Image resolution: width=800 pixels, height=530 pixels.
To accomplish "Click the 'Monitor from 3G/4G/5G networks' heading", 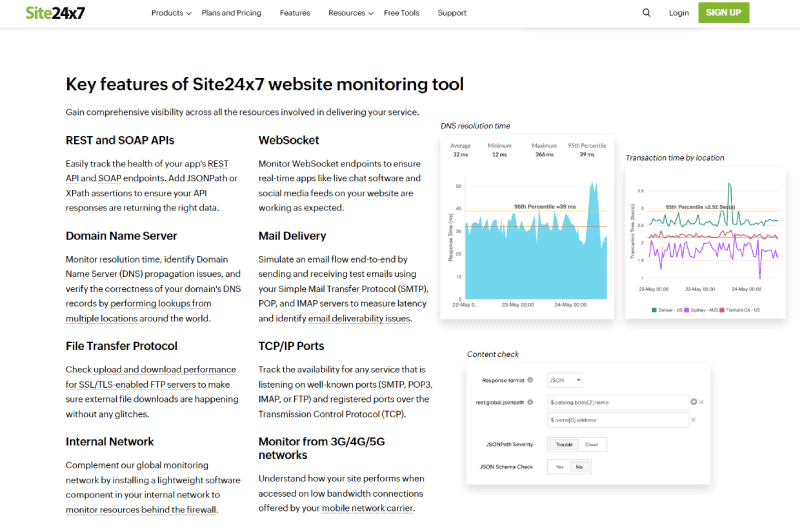I will pos(321,448).
